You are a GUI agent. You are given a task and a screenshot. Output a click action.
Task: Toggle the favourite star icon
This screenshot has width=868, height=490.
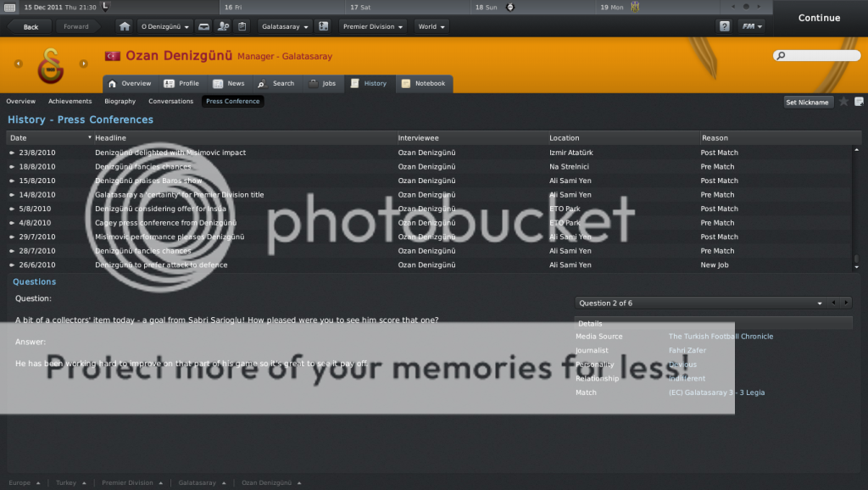coord(843,102)
